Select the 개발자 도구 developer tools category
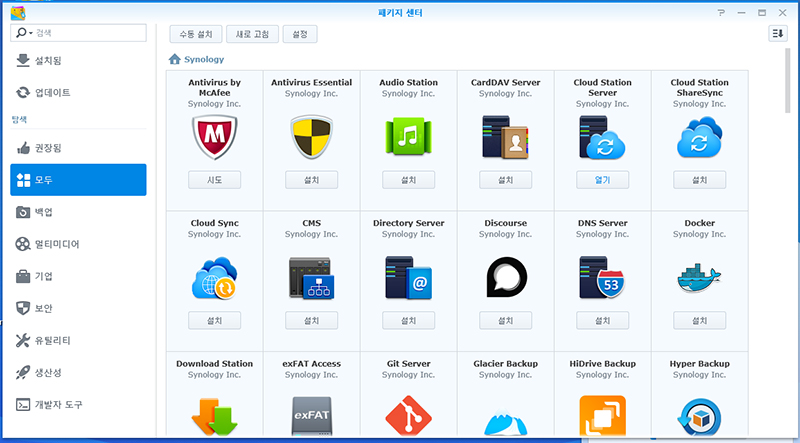This screenshot has height=443, width=800. 78,405
